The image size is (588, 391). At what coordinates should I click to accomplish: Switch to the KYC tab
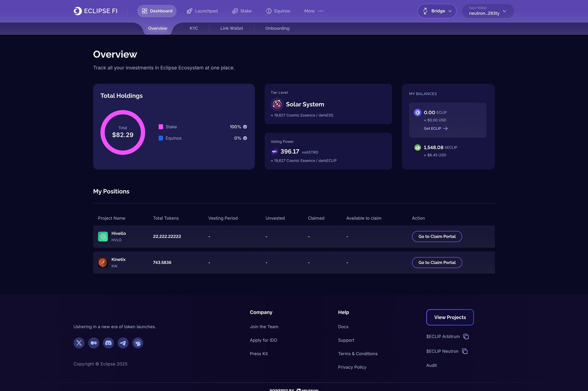(194, 28)
